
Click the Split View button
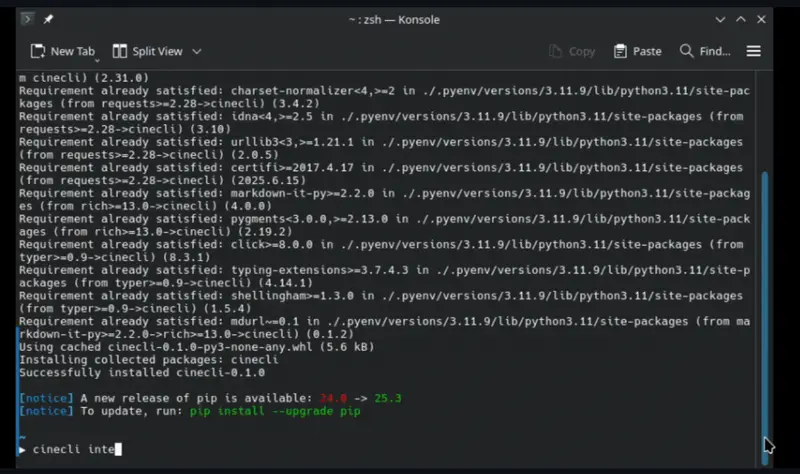148,51
